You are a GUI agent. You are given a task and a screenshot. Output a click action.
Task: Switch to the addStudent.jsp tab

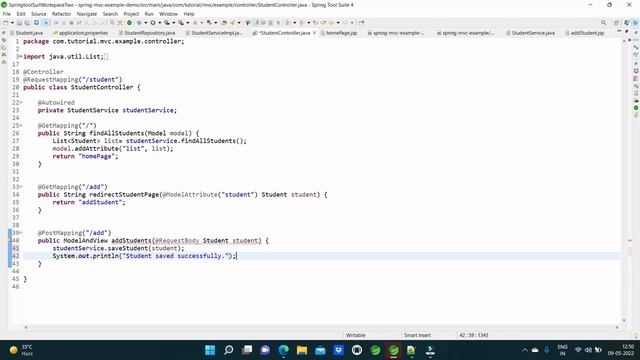[x=585, y=33]
